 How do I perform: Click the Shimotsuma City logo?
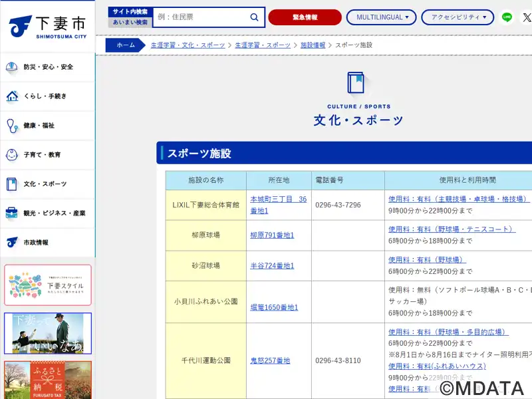(47, 27)
